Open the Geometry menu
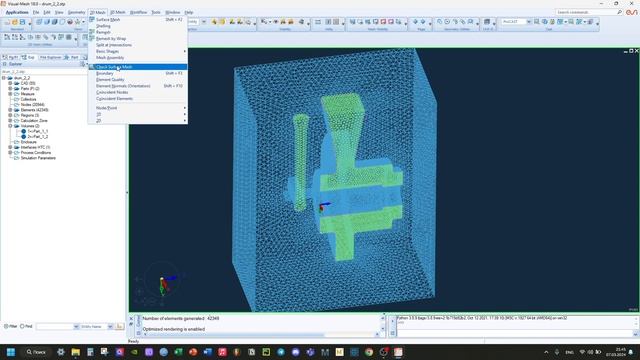This screenshot has width=640, height=360. point(76,12)
